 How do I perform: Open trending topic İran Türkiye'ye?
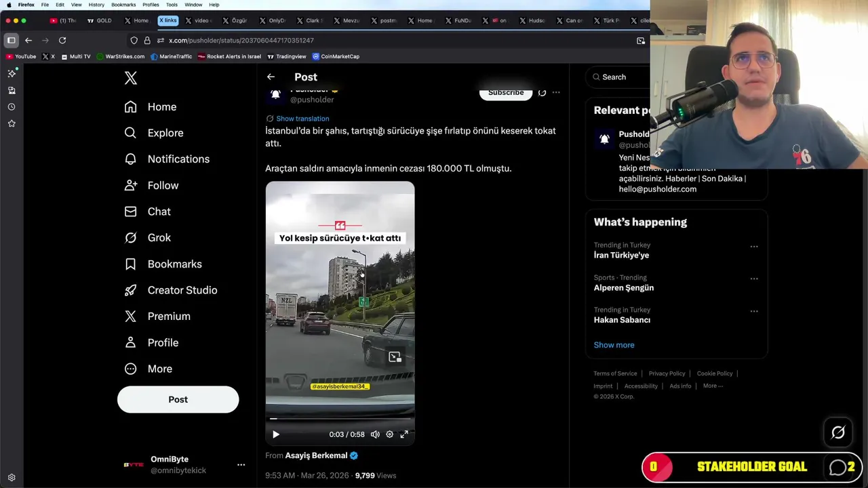coord(621,256)
